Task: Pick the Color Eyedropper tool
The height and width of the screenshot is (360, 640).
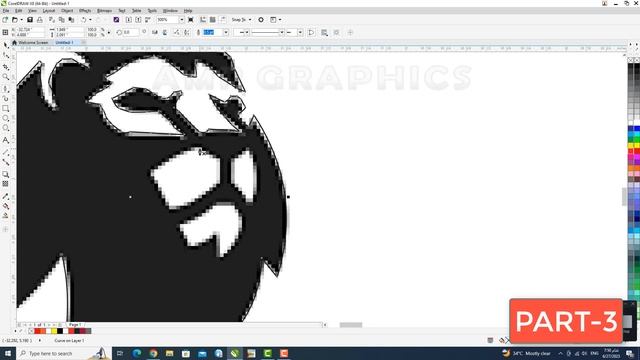Action: (5, 196)
